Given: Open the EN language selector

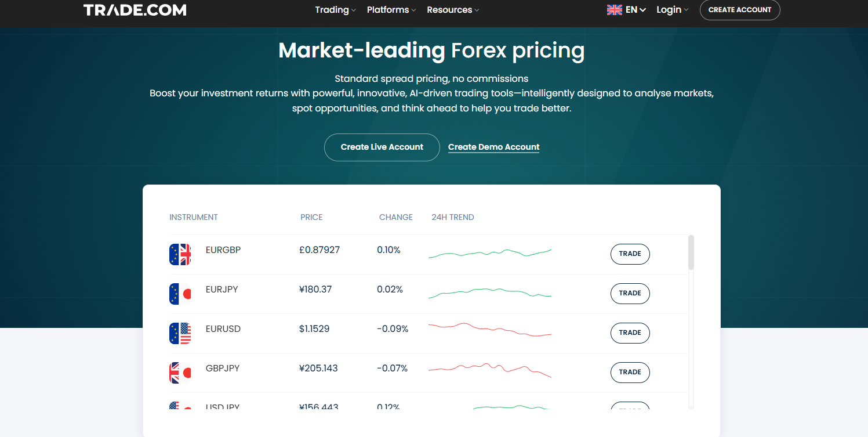Looking at the screenshot, I should 635,10.
